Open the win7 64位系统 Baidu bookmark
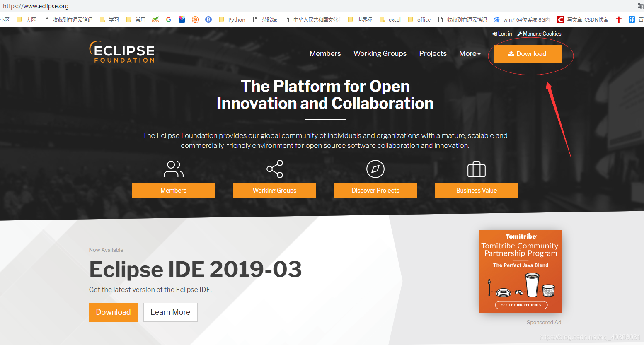Screen dimensions: 644x345 pyautogui.click(x=522, y=19)
